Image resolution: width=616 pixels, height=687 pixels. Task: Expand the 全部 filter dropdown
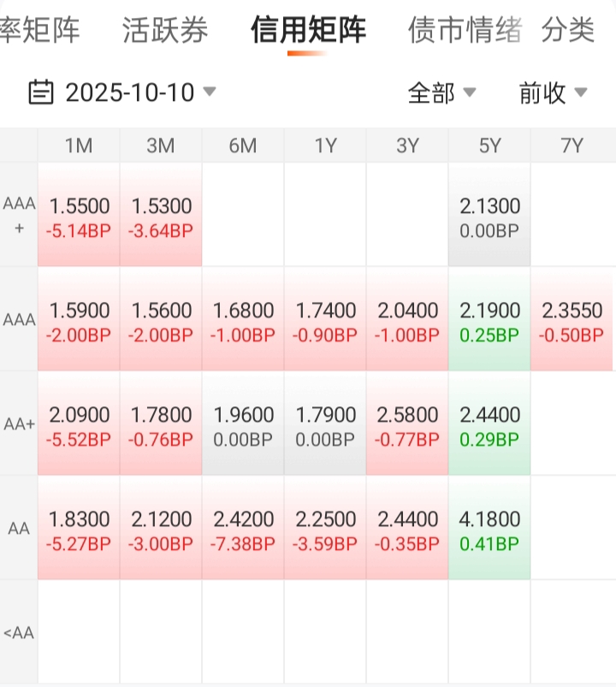pyautogui.click(x=441, y=92)
